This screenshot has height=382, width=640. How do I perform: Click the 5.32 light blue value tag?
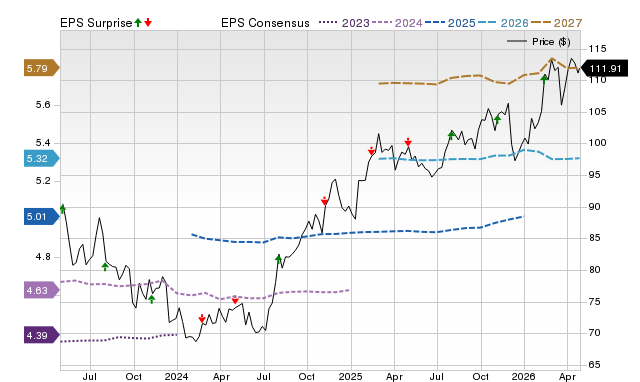click(42, 158)
